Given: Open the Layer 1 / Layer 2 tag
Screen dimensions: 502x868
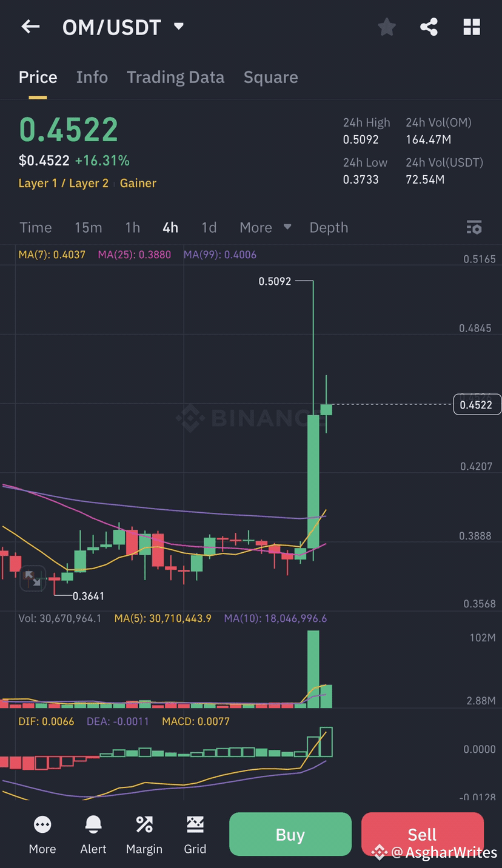Looking at the screenshot, I should [x=63, y=183].
